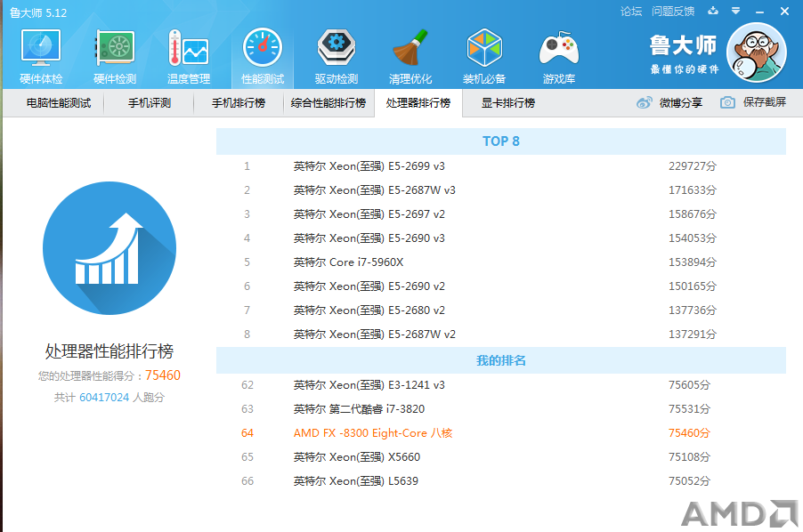Switch to 显卡排行榜 tab

pyautogui.click(x=508, y=103)
